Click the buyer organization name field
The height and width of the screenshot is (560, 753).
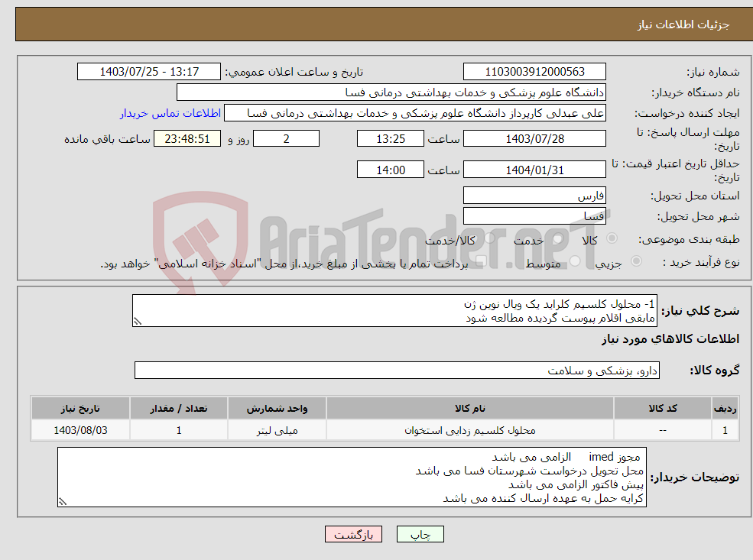[x=391, y=92]
